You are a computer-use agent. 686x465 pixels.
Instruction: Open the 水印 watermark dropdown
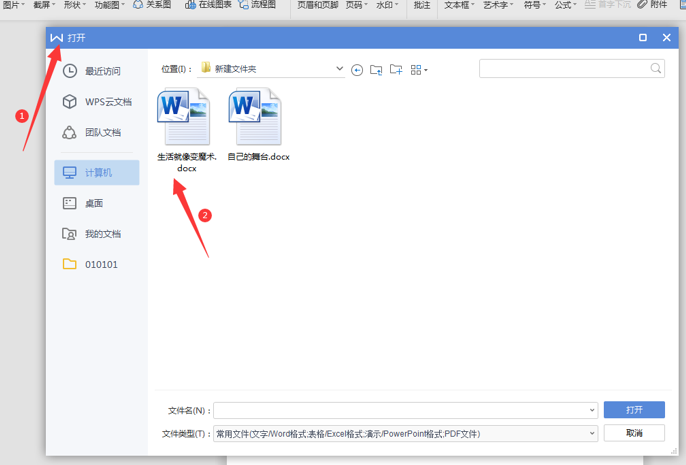coord(387,5)
